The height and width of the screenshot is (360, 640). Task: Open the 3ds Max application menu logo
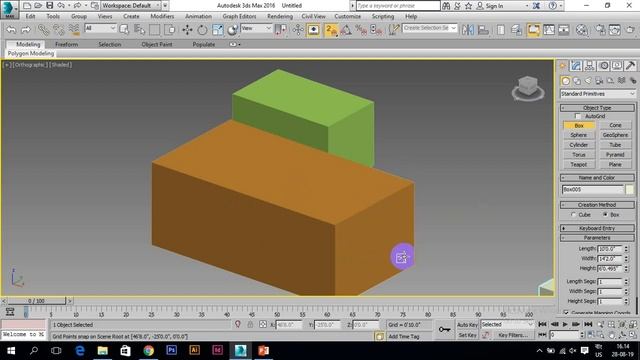[9, 9]
